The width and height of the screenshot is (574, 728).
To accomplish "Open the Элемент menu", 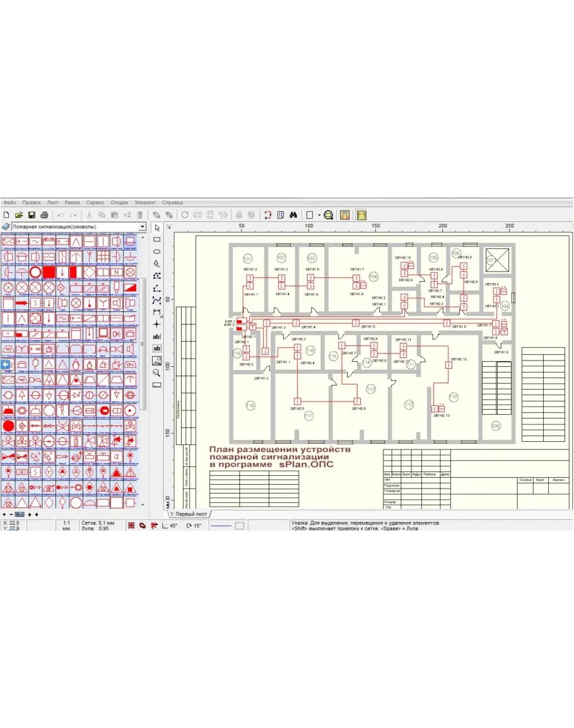I will tap(145, 202).
